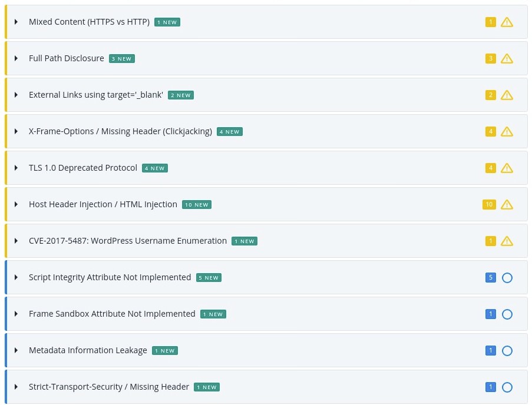Click the yellow 2 badge for External Links
This screenshot has width=532, height=405.
point(490,95)
